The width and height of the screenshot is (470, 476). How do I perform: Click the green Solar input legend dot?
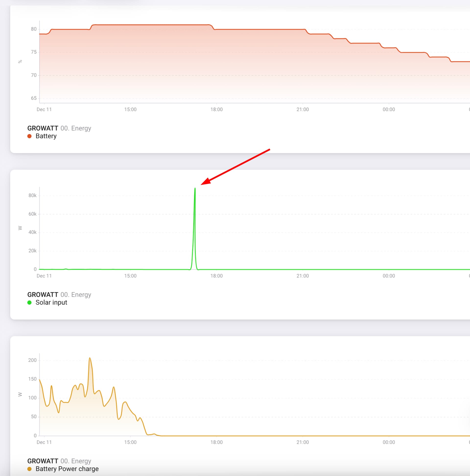pos(29,302)
